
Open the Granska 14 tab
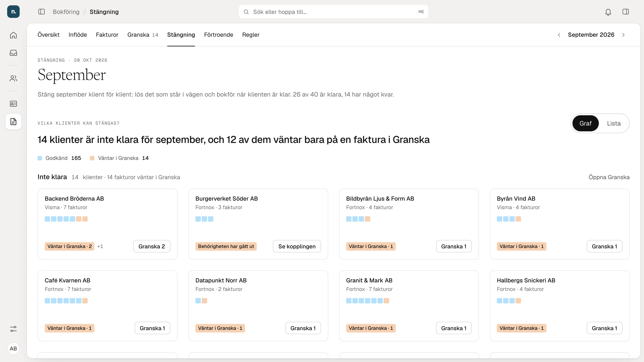tap(143, 35)
